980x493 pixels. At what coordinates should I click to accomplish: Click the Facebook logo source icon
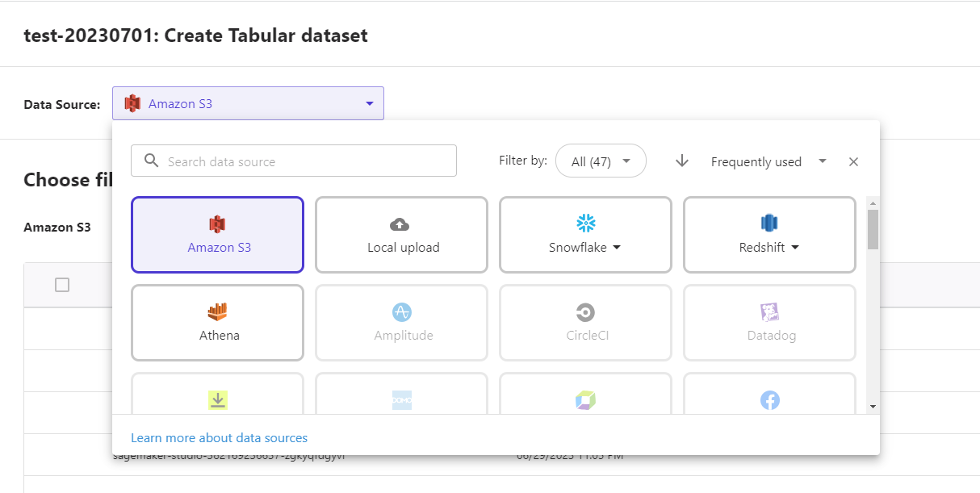(x=770, y=400)
